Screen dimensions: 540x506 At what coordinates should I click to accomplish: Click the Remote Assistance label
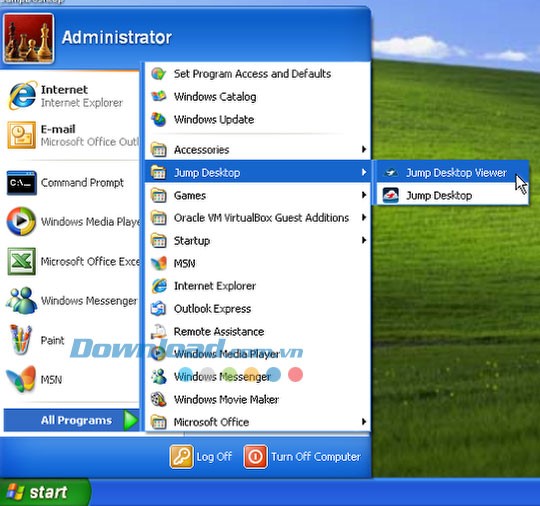219,331
